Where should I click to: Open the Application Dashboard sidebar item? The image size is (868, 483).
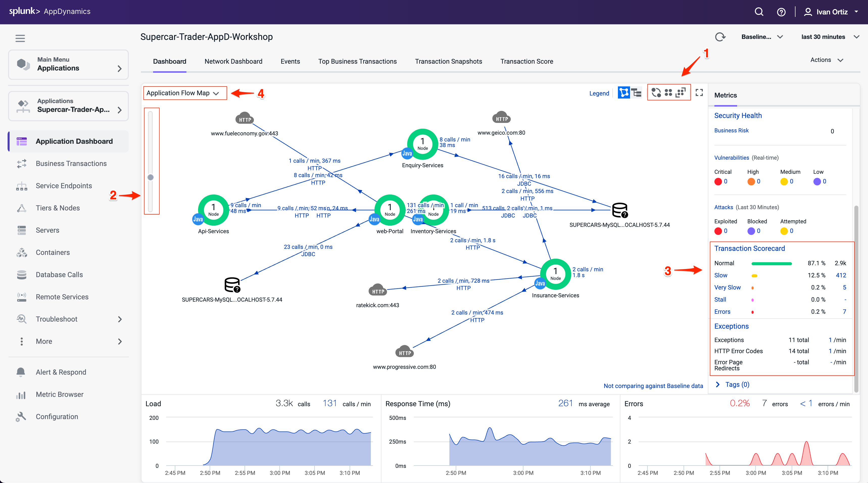[74, 141]
